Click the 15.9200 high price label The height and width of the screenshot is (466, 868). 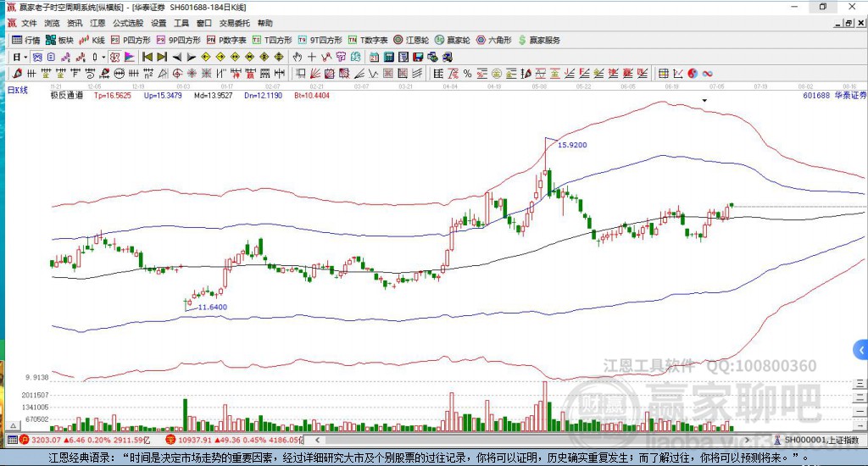pos(572,145)
